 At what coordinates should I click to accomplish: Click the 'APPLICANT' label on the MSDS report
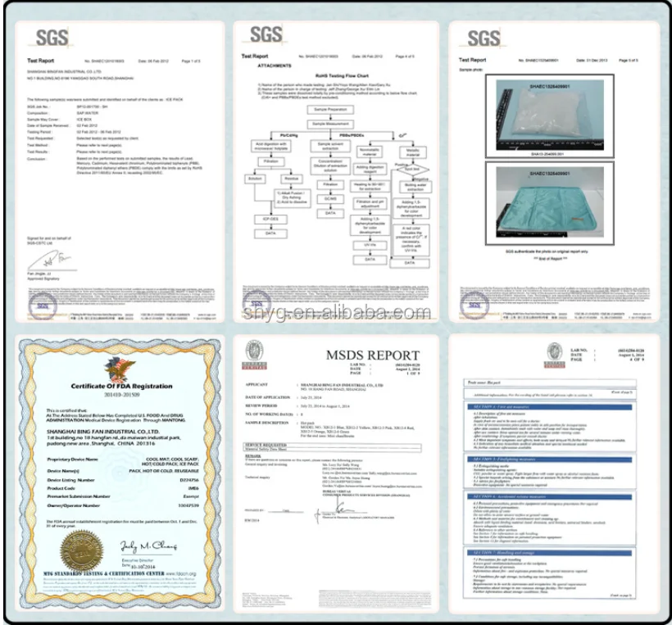[257, 385]
